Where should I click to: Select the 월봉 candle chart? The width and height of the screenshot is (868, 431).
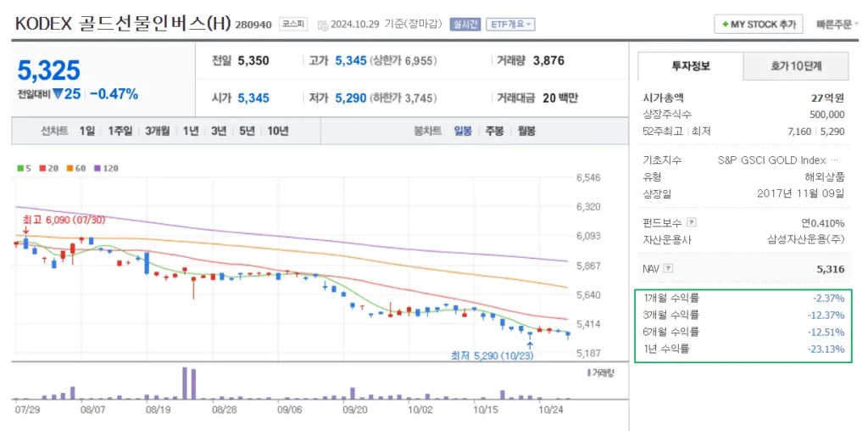[526, 132]
